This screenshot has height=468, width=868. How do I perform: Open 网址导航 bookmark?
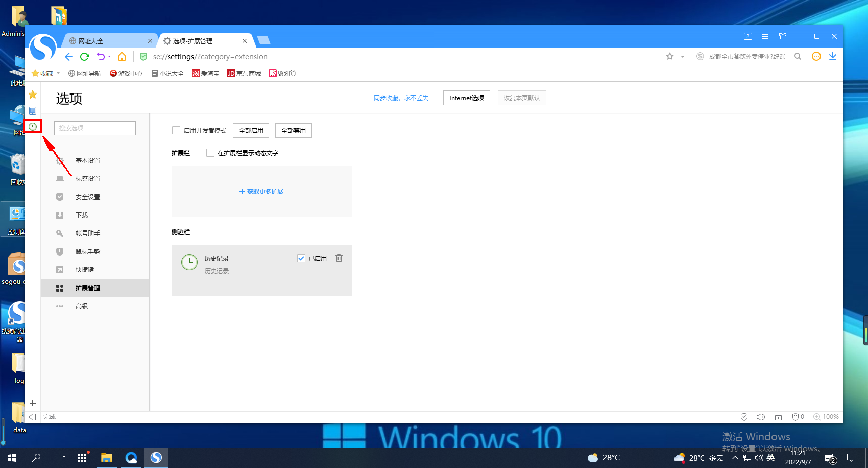(84, 73)
